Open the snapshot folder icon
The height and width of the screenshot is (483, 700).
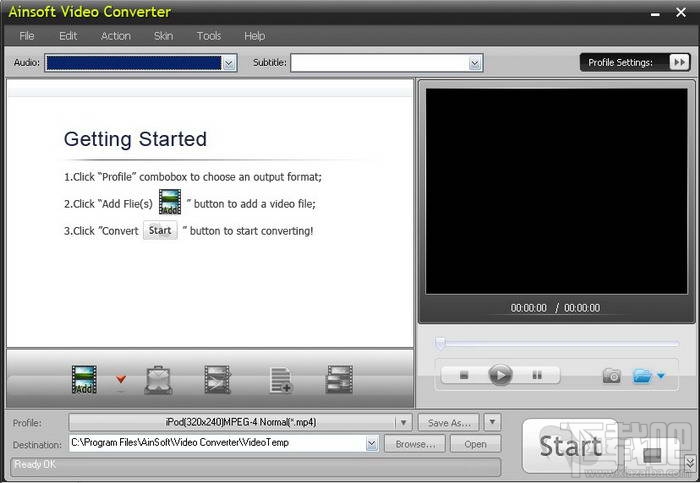point(642,376)
